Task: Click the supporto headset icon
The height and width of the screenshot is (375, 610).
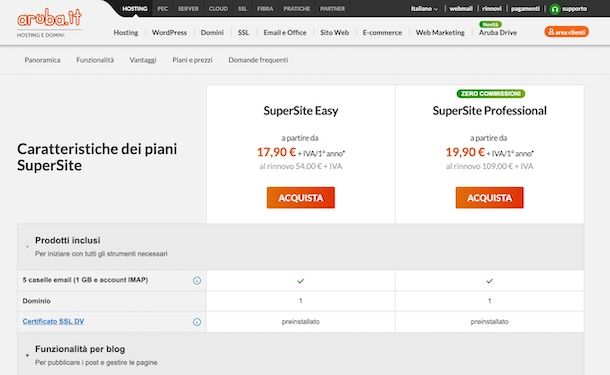Action: pos(555,9)
